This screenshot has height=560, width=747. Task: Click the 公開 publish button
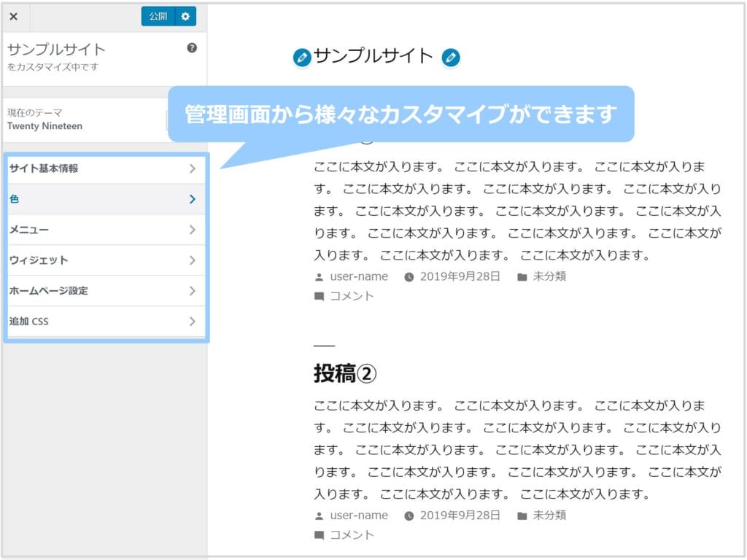tap(158, 17)
